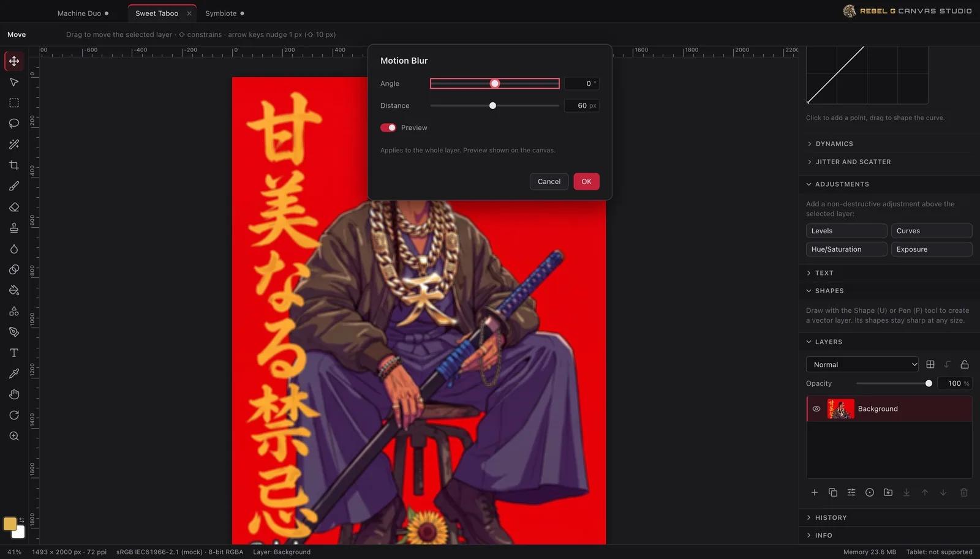Click OK in Motion Blur dialog

586,181
